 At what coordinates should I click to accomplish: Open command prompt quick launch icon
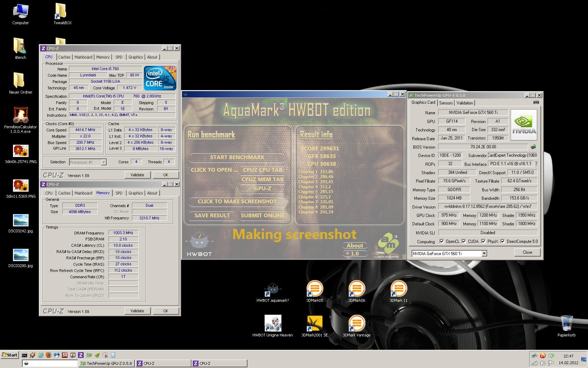(24, 355)
